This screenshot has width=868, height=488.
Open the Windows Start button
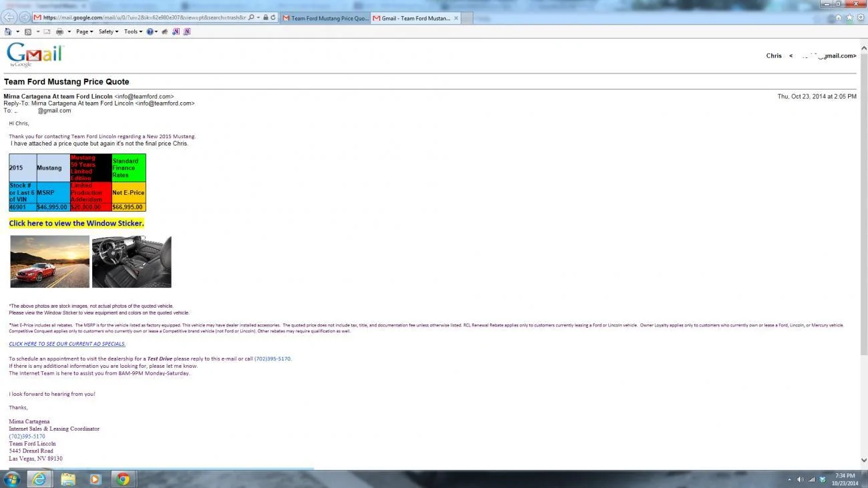click(x=11, y=479)
